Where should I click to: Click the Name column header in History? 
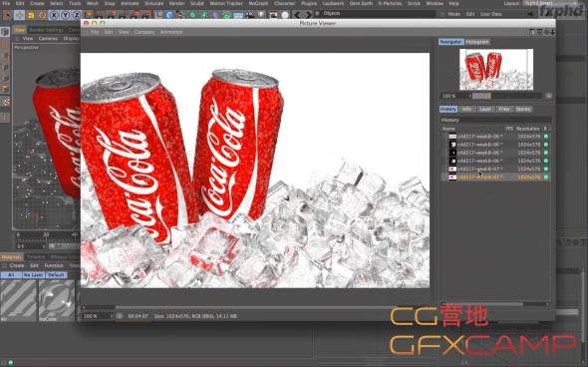(x=448, y=129)
